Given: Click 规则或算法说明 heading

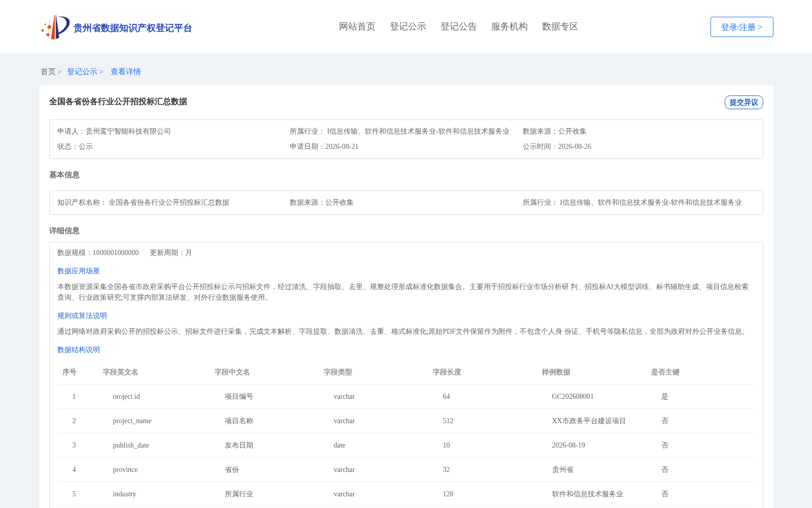Looking at the screenshot, I should [x=82, y=315].
